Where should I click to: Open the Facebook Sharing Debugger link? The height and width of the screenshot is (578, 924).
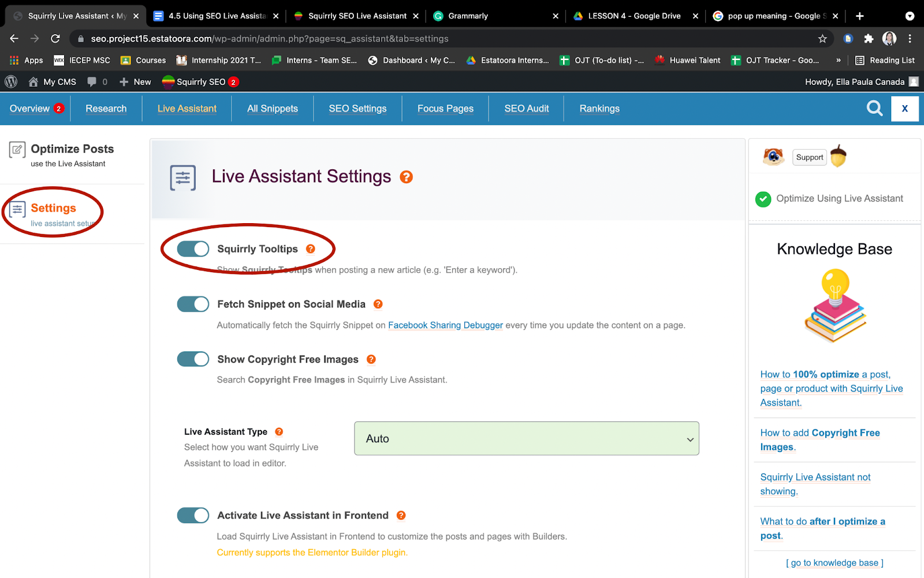445,325
